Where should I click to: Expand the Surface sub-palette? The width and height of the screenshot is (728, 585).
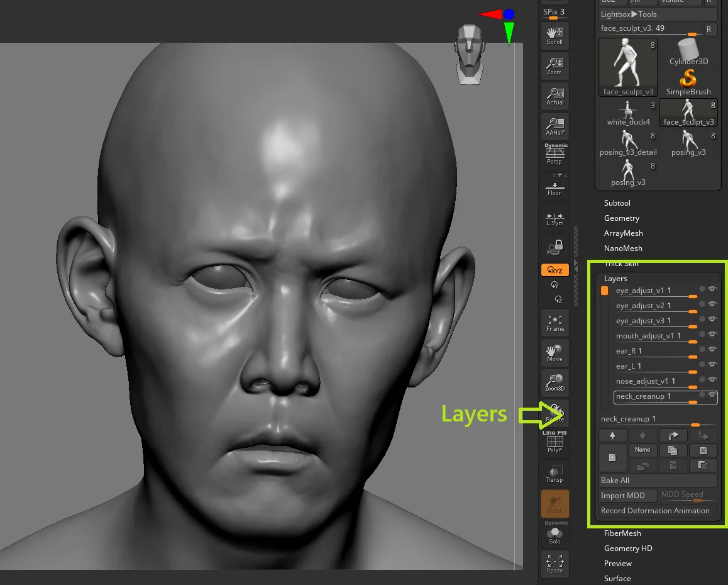(x=617, y=579)
